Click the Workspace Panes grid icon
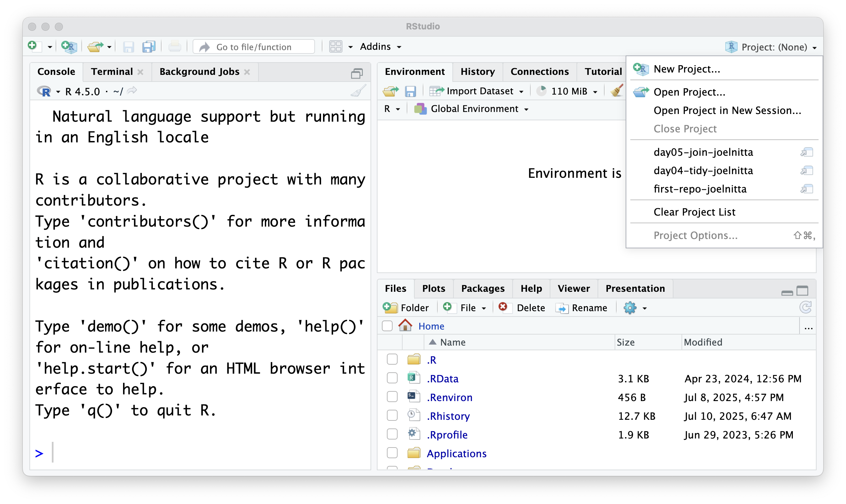The image size is (846, 504). [x=336, y=46]
